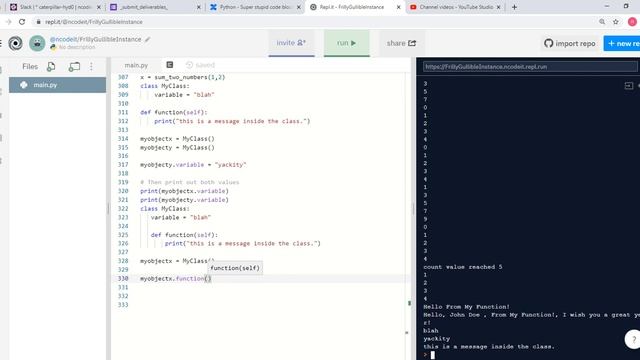This screenshot has height=360, width=640.
Task: Click the editor vertical scrollbar
Action: pyautogui.click(x=409, y=303)
